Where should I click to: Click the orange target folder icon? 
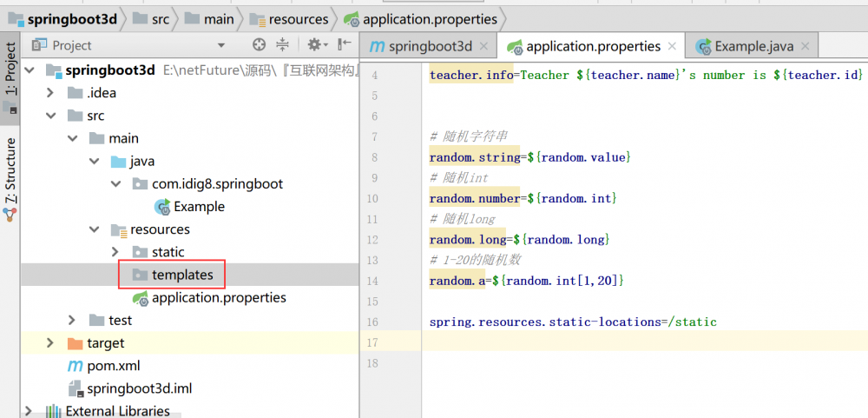pyautogui.click(x=74, y=343)
